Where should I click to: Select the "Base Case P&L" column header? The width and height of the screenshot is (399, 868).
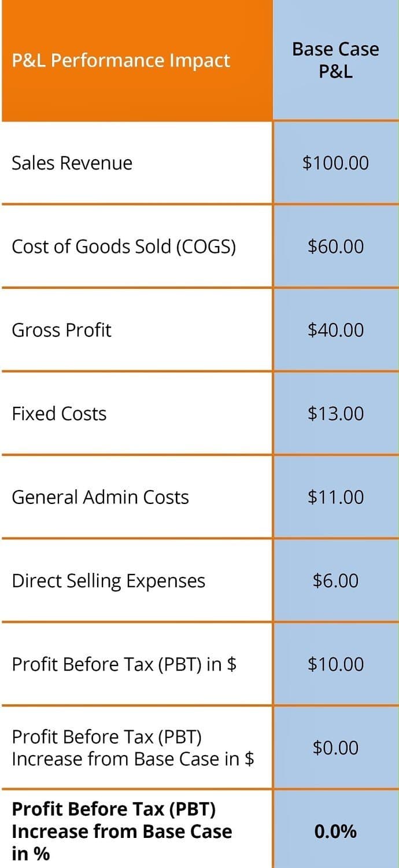coord(335,60)
